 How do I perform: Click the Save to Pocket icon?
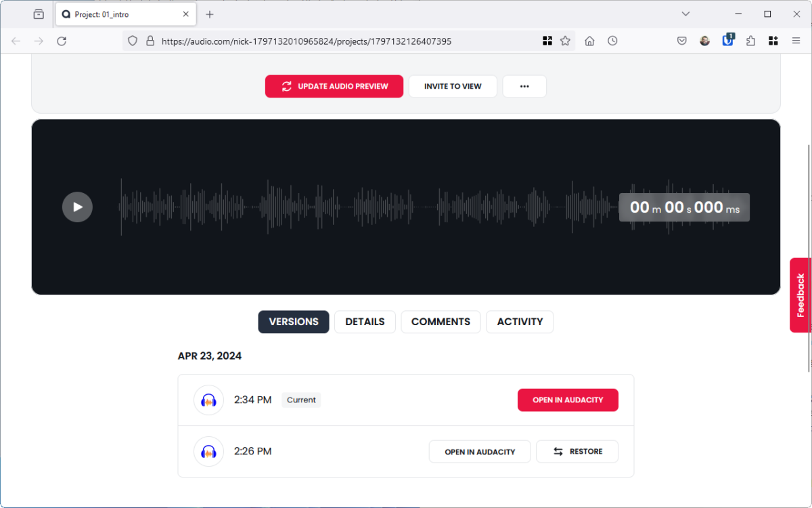pyautogui.click(x=681, y=41)
